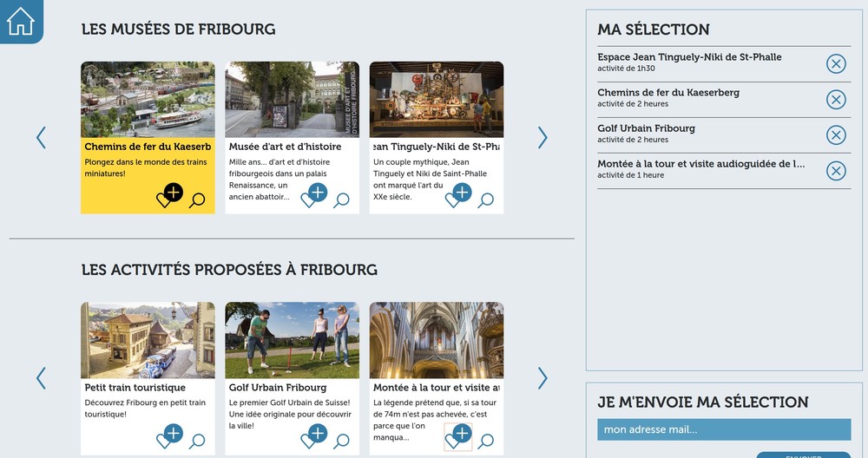Show previous museums with left chevron

41,137
